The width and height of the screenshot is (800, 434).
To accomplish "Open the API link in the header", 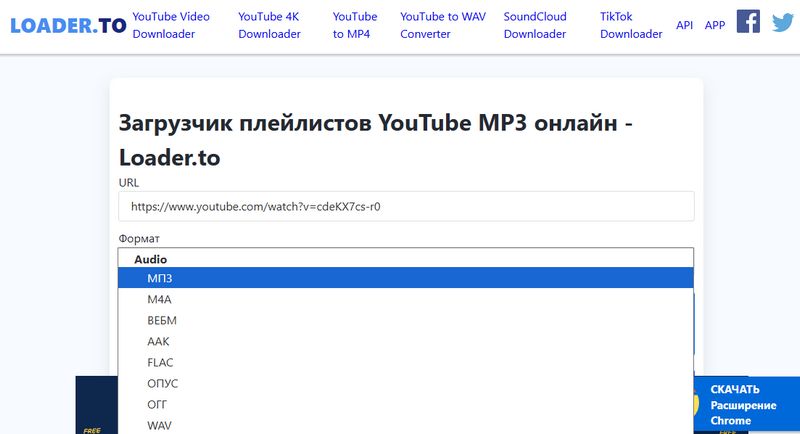I will tap(684, 25).
